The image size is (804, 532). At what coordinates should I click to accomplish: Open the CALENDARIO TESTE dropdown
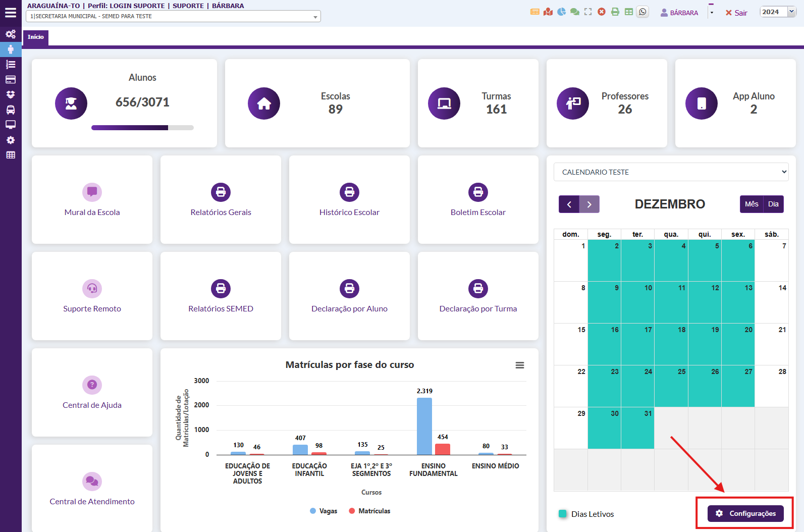(x=671, y=172)
